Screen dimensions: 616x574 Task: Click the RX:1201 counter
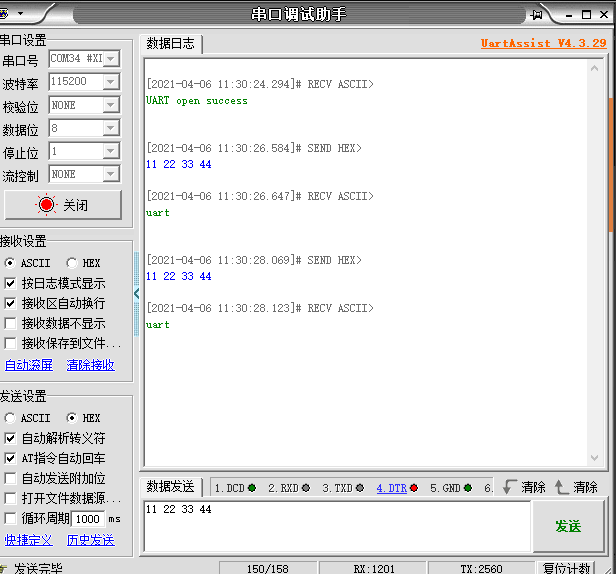[x=374, y=568]
